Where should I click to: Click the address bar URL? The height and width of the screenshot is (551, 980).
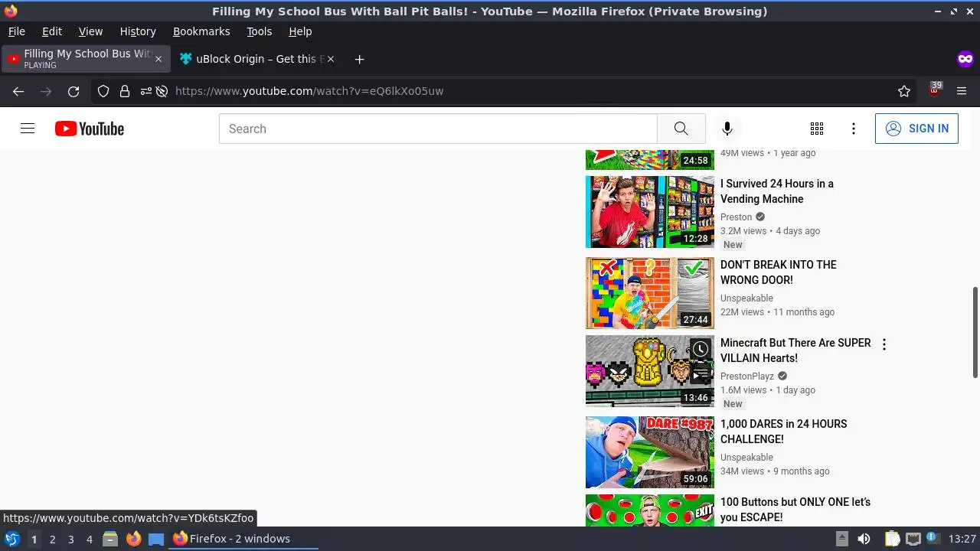309,91
